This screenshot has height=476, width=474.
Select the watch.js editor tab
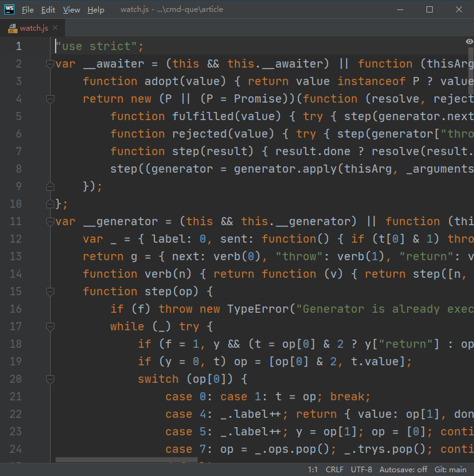34,28
